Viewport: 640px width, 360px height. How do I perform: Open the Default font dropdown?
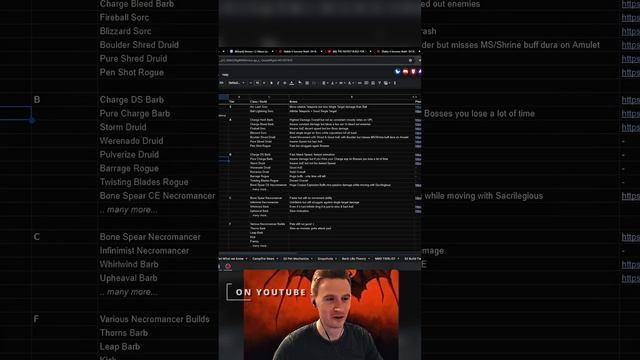click(236, 83)
